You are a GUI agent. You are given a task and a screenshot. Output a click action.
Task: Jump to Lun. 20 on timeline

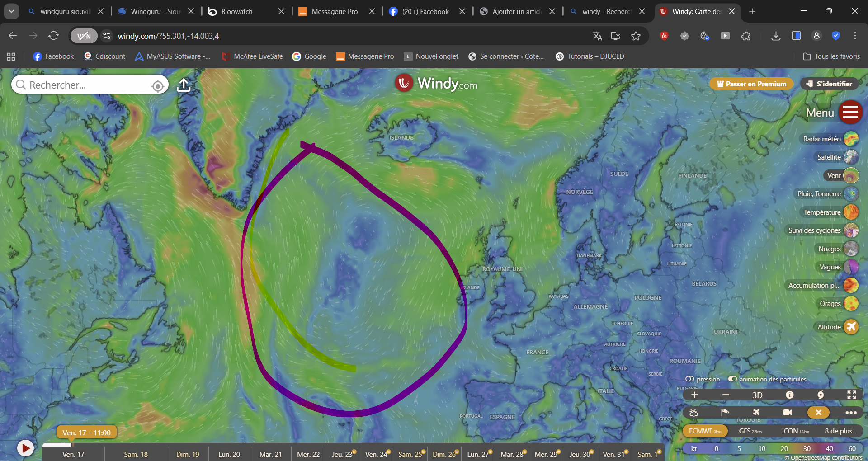(x=229, y=454)
